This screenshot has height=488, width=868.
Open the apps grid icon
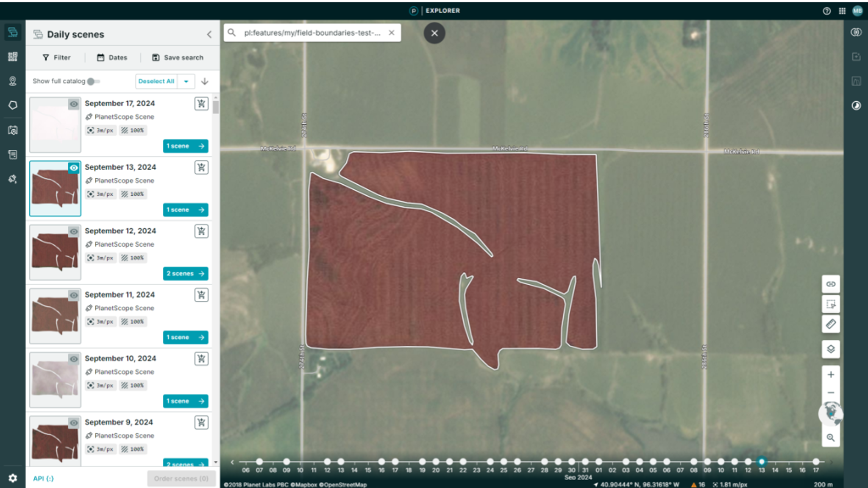tap(842, 11)
